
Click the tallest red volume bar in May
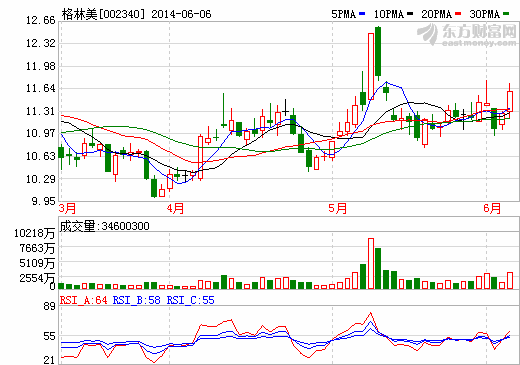coord(371,263)
